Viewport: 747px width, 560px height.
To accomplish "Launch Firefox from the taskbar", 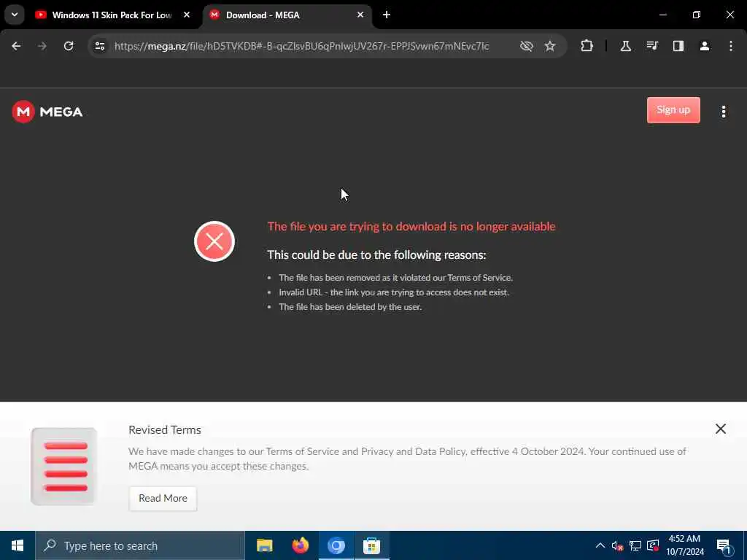I will tap(300, 545).
